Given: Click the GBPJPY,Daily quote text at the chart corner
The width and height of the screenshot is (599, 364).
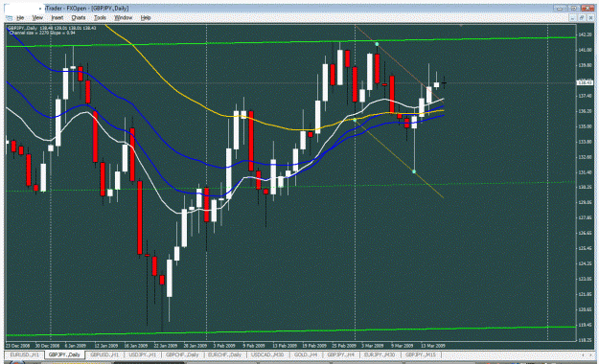Looking at the screenshot, I should (x=53, y=28).
